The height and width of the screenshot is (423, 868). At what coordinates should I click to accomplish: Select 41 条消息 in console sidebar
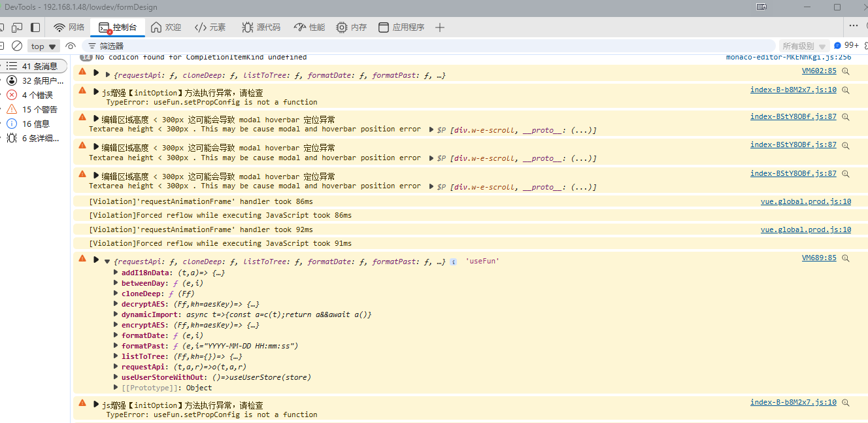click(x=34, y=66)
